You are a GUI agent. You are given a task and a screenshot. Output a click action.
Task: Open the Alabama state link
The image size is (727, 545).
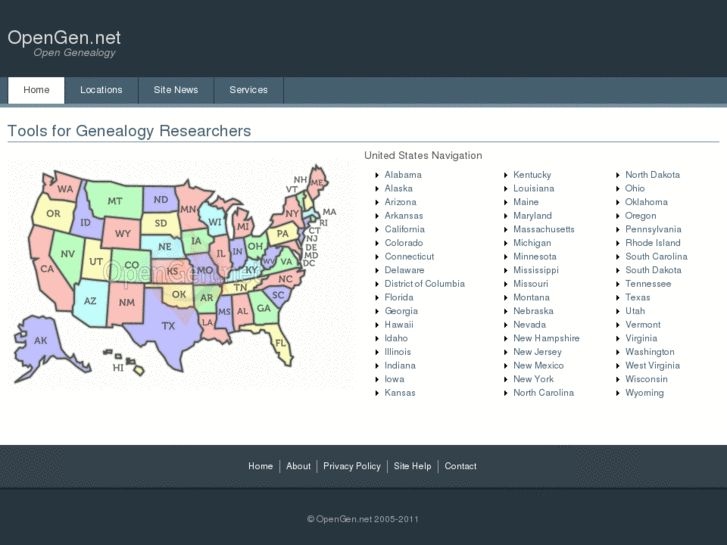click(x=403, y=175)
